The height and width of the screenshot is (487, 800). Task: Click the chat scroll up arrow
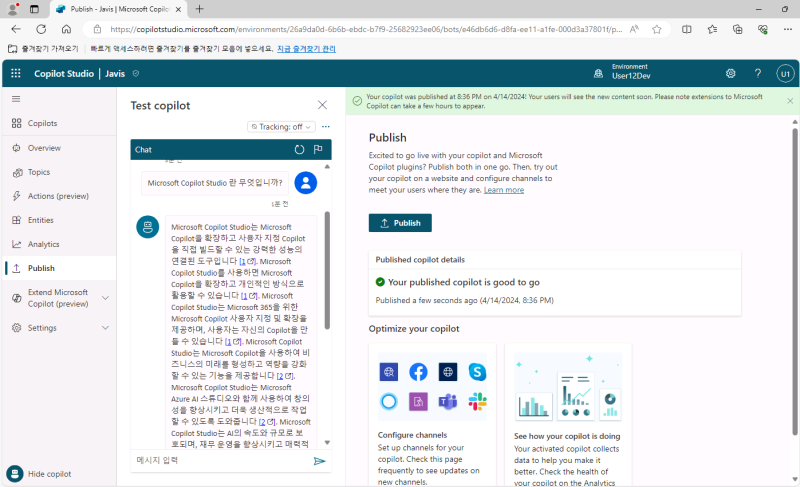(327, 167)
